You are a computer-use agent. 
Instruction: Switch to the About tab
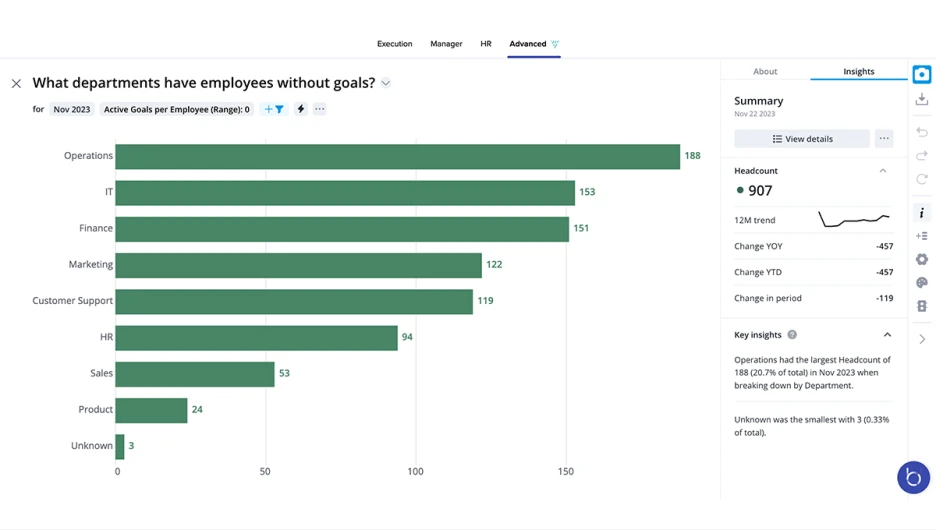pyautogui.click(x=765, y=72)
